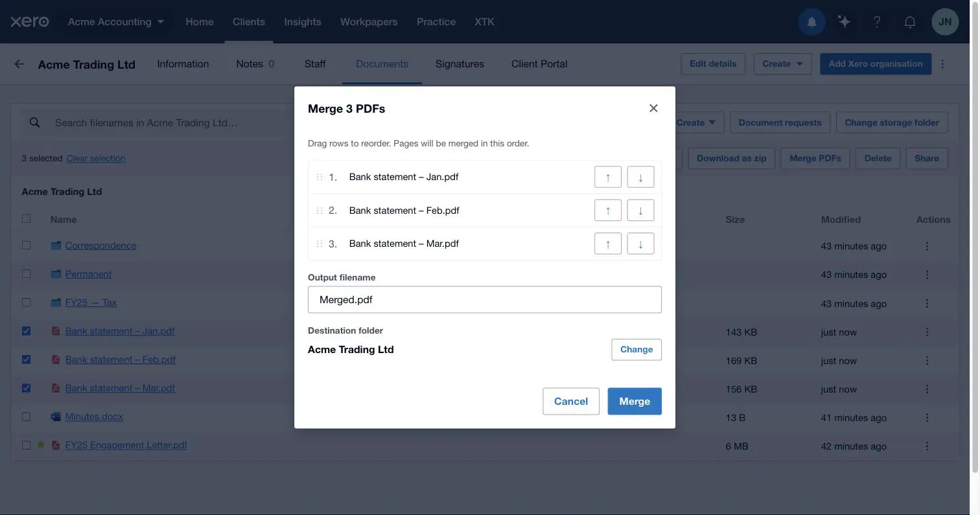Open actions menu for FY25 Engagement Letter.pdf
The width and height of the screenshot is (980, 515).
(927, 446)
